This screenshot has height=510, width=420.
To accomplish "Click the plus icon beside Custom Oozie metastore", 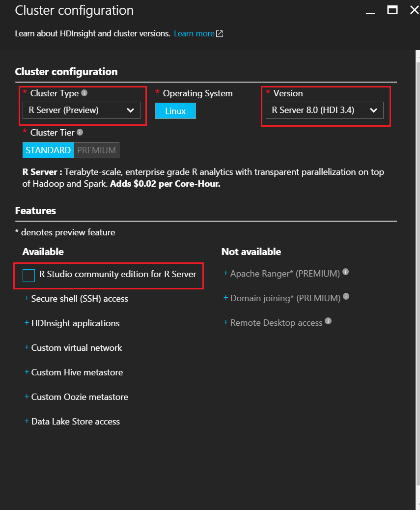I will click(27, 396).
